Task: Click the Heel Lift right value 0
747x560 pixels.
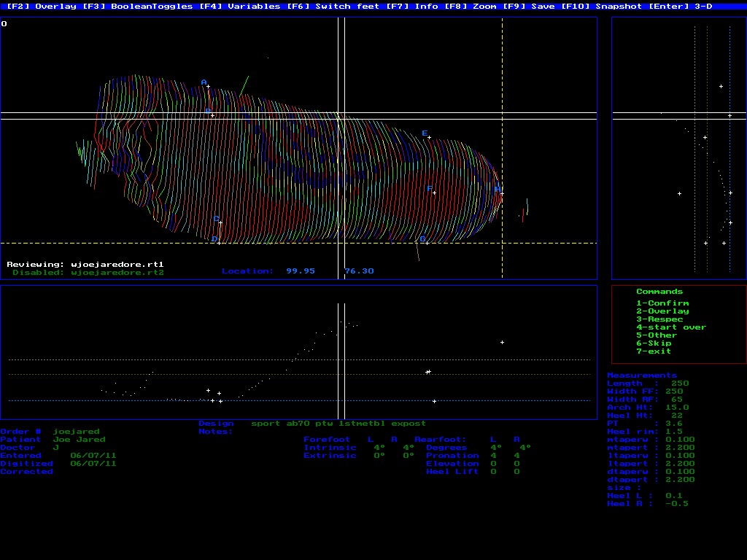Action: coord(517,472)
